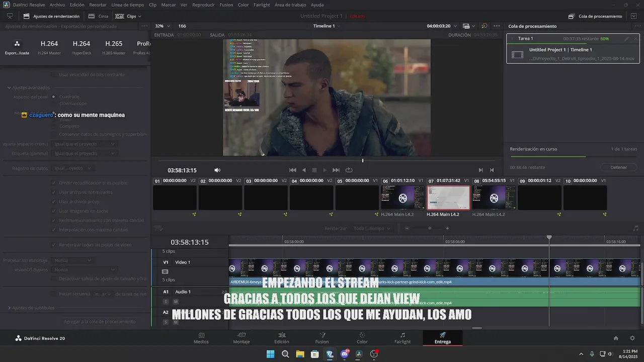Solo the Audio 1 track
The width and height of the screenshot is (644, 362).
[166, 302]
